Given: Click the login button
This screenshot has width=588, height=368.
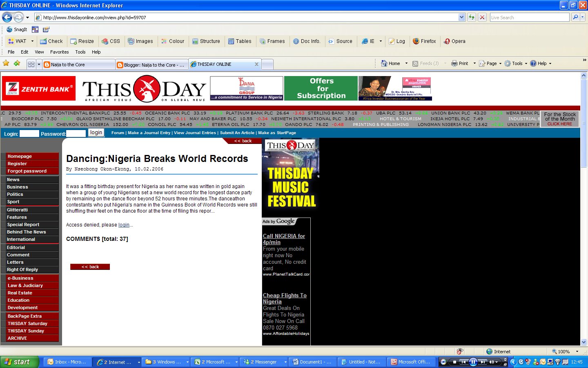Looking at the screenshot, I should [96, 132].
